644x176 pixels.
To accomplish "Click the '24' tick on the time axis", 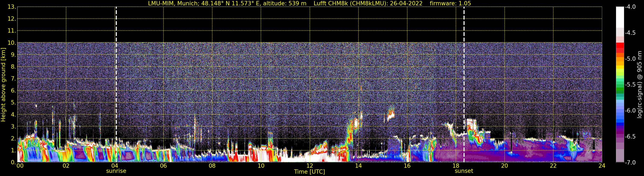I will 602,166.
